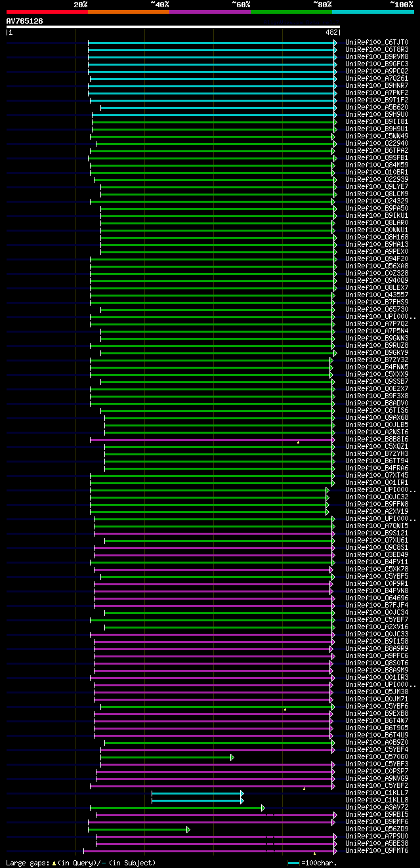Click the short green Q570G0 alignment bar
Screen dimensions: 420x868
(x=167, y=757)
